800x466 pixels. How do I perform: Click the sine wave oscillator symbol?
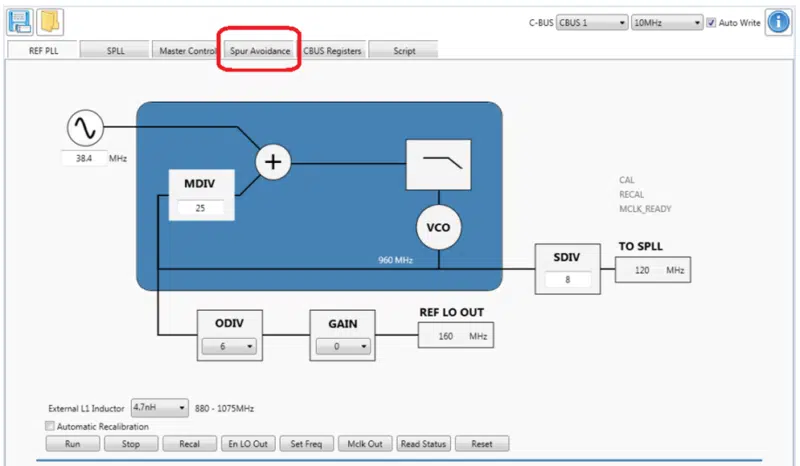tap(83, 127)
